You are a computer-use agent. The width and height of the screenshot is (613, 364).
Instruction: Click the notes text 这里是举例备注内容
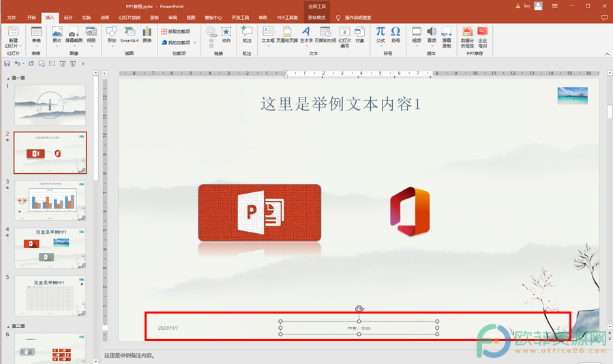[x=130, y=355]
